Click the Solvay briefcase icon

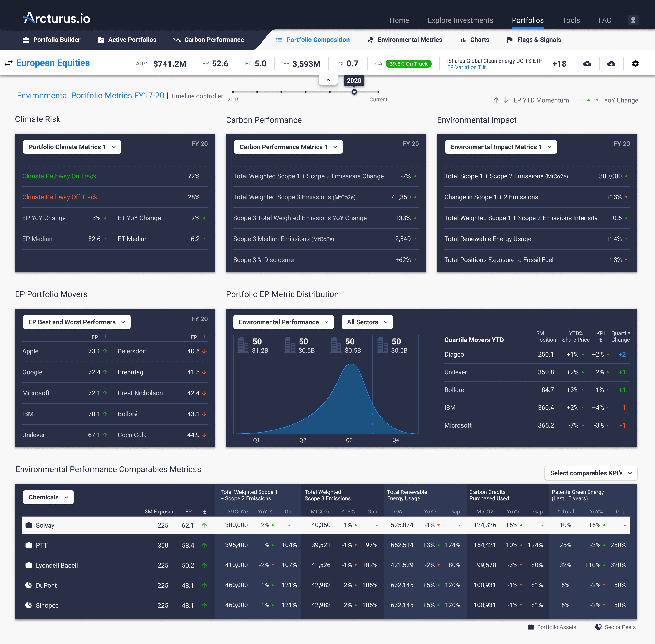[x=29, y=525]
